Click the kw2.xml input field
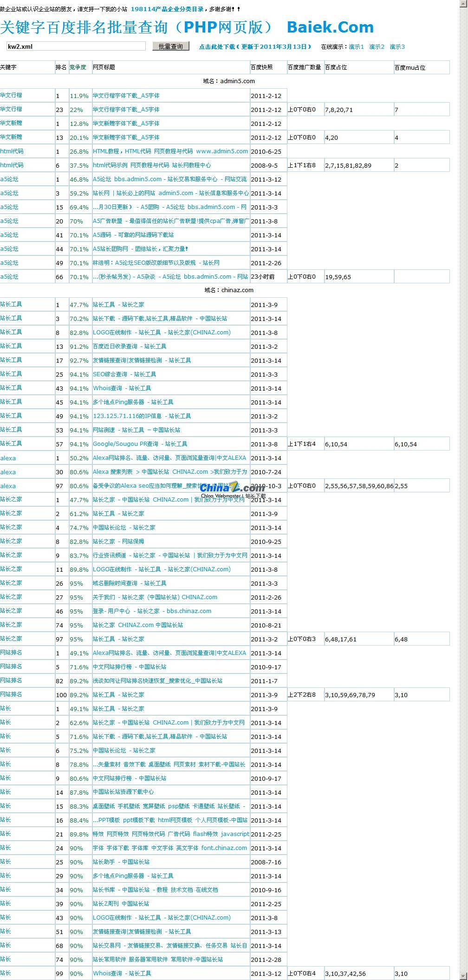Viewport: 468px width, 980px height. tap(76, 46)
